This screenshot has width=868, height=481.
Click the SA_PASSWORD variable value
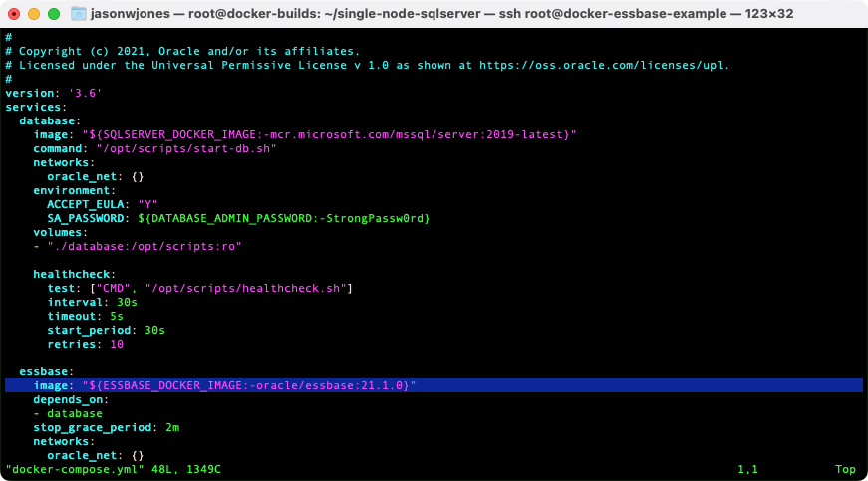coord(283,218)
